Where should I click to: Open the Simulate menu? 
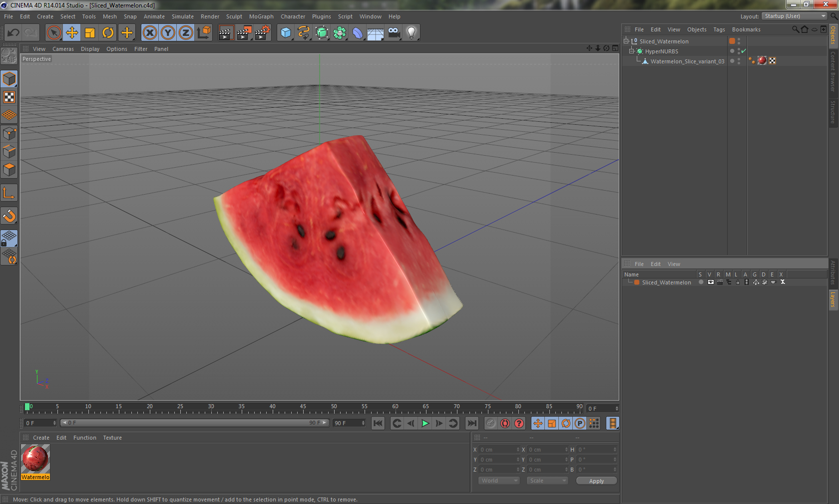click(x=183, y=16)
